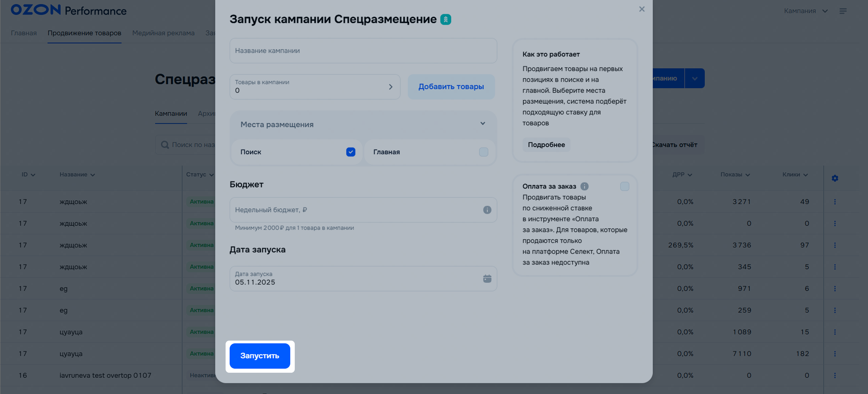
Task: Click the Название кампании input field
Action: 363,51
